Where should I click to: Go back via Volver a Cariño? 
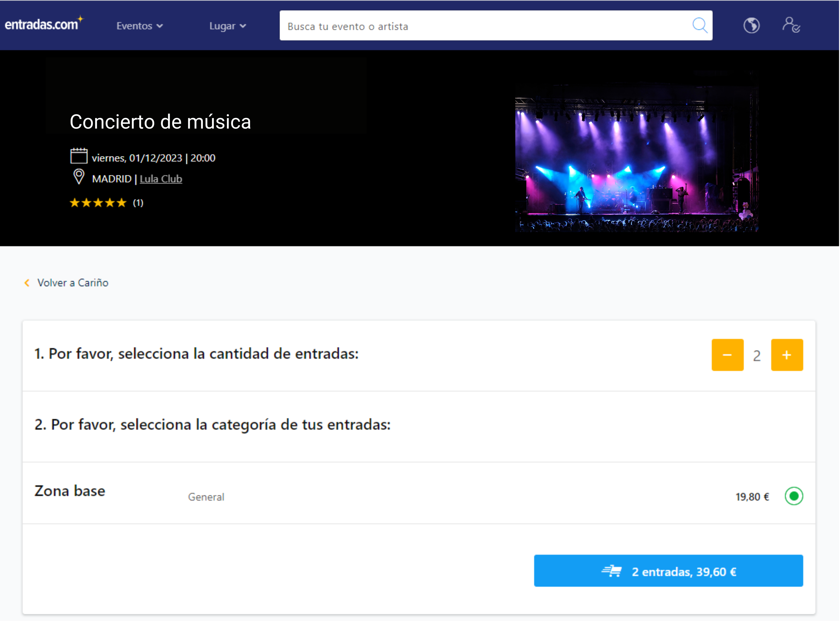[73, 283]
